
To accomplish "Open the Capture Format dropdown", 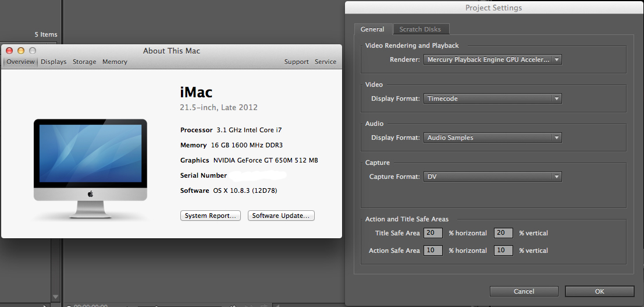I will [492, 177].
